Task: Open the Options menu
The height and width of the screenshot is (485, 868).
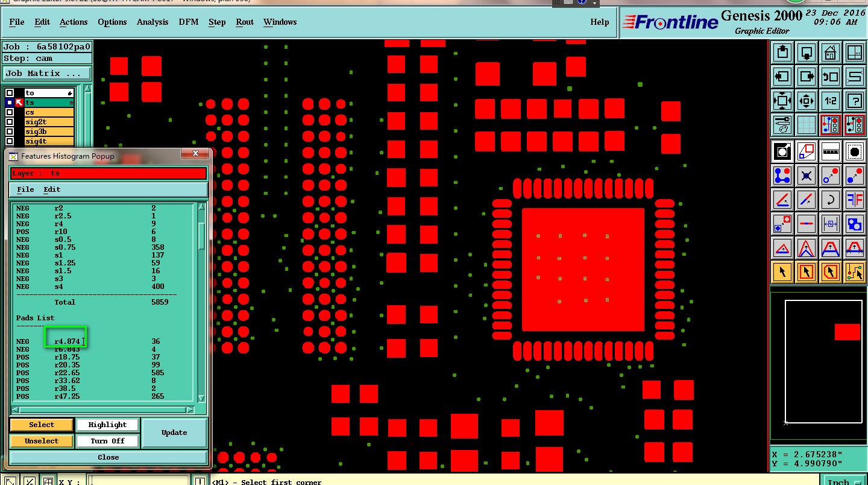Action: 112,22
